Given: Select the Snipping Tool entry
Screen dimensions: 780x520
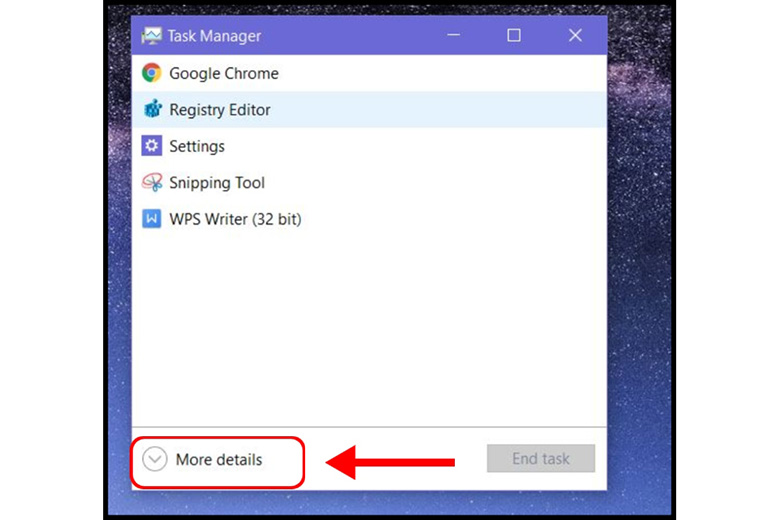Looking at the screenshot, I should pos(369,182).
